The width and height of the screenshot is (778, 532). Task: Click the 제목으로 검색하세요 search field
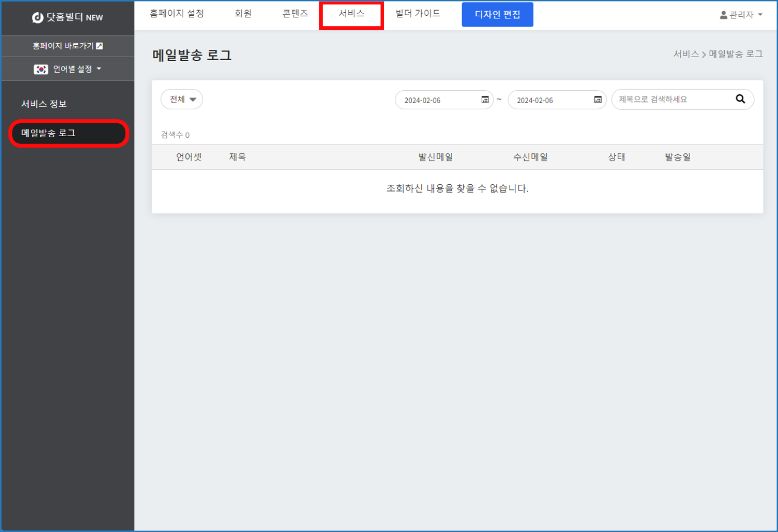click(672, 100)
